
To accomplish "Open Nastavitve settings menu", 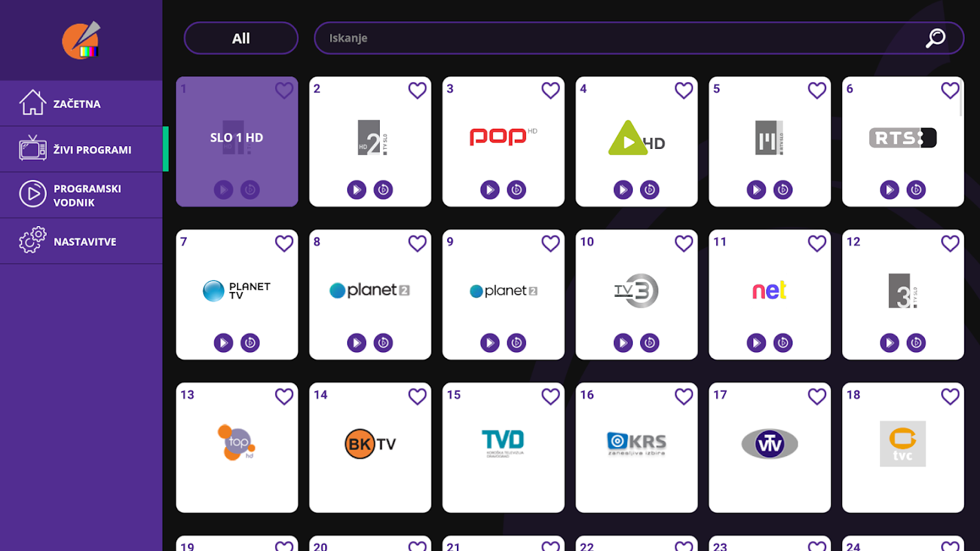I will pos(81,241).
